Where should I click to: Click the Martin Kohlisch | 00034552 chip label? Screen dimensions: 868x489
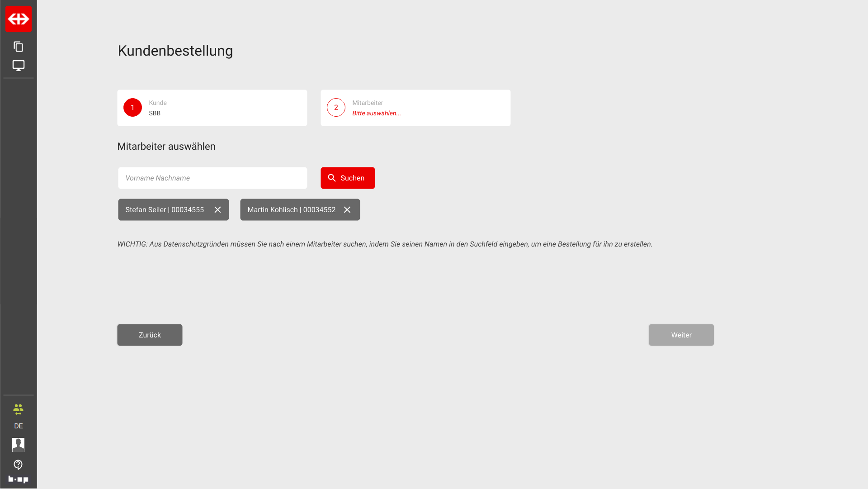click(x=291, y=210)
